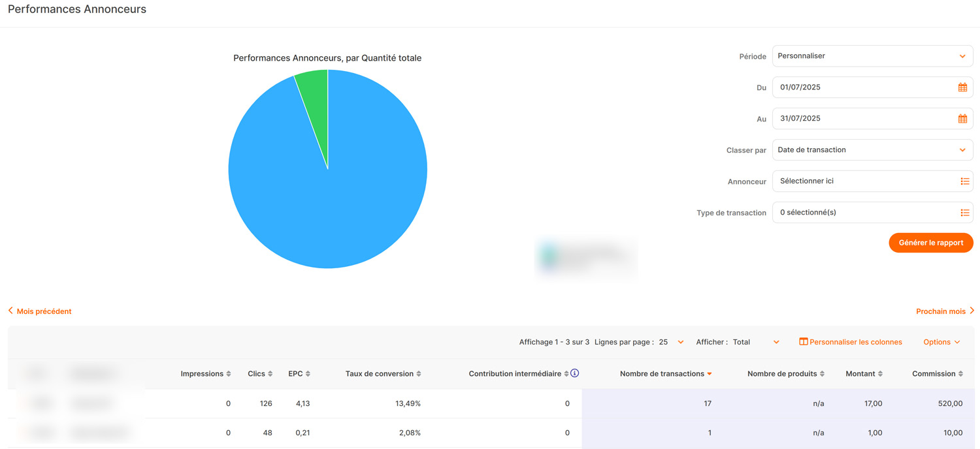The width and height of the screenshot is (980, 449).
Task: Sort table by Clics column
Action: [270, 374]
